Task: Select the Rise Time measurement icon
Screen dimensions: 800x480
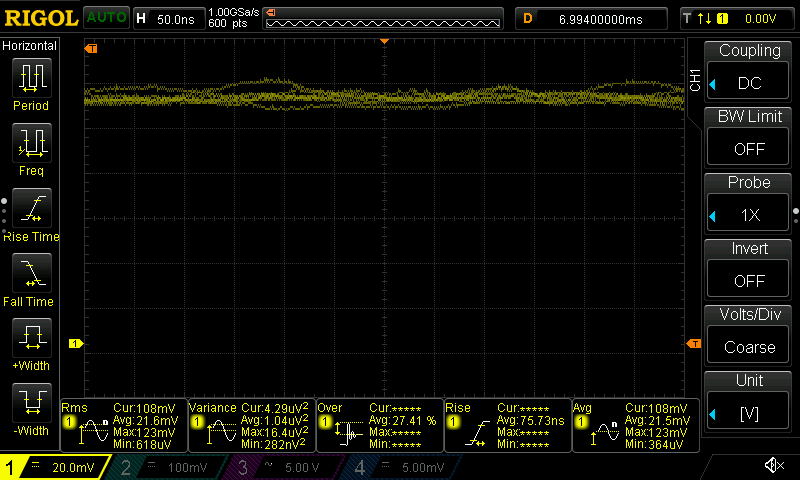Action: [x=32, y=208]
